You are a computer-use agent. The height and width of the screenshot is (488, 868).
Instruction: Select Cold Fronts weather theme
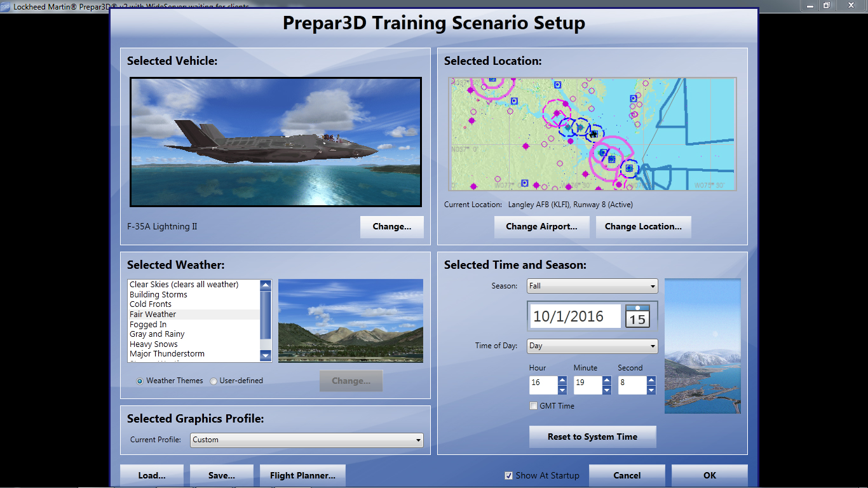point(194,304)
